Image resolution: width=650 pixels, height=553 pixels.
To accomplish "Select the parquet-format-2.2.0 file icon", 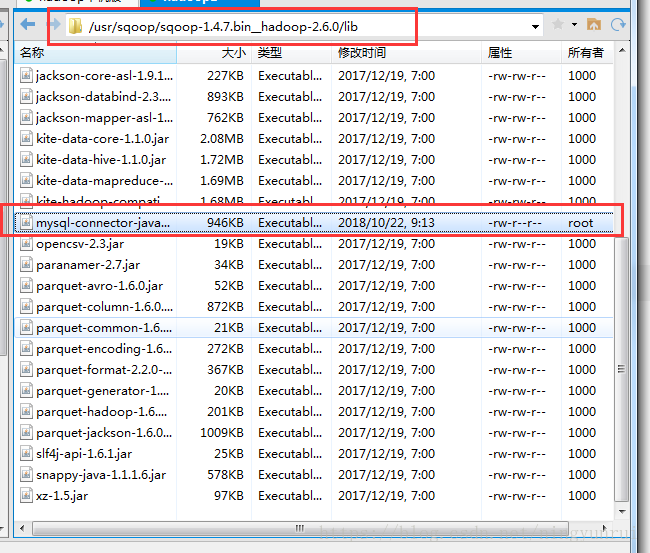I will (x=26, y=370).
